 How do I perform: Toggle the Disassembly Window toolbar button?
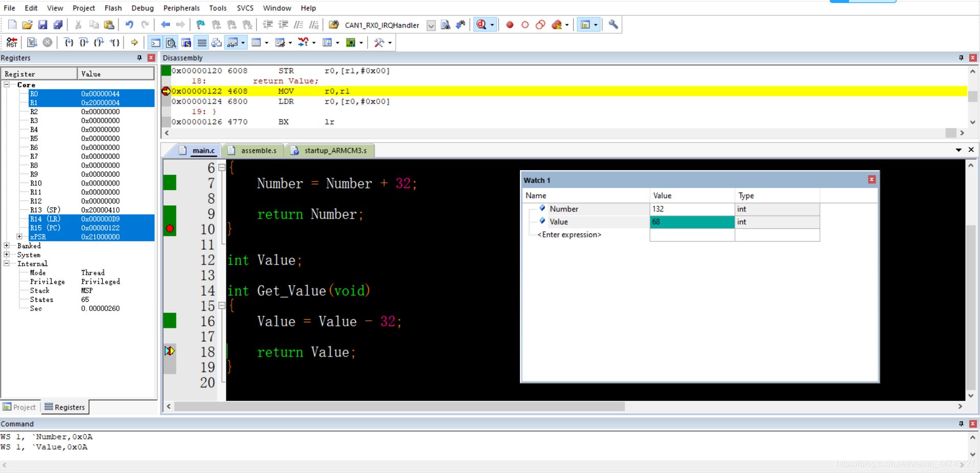click(x=171, y=42)
